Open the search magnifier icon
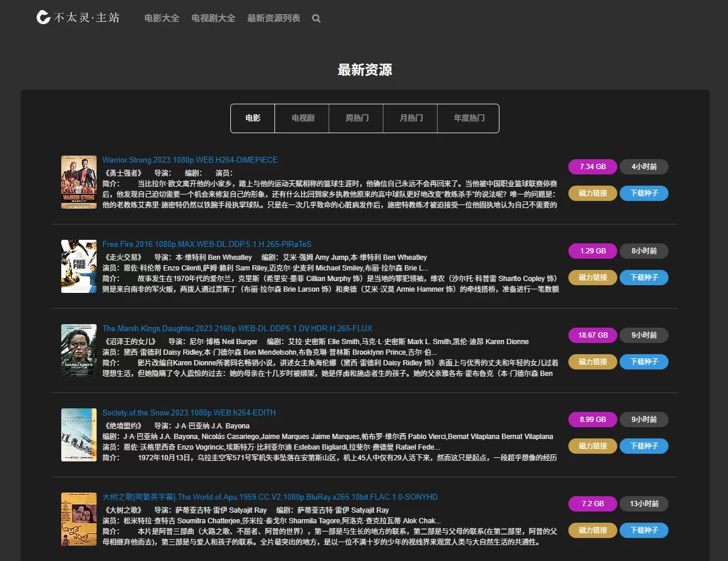 316,18
